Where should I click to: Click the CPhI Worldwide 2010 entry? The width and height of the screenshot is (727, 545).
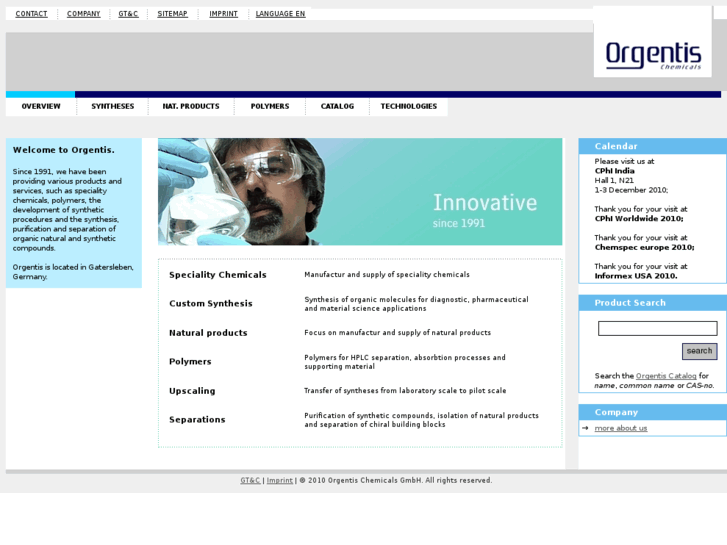pyautogui.click(x=639, y=218)
